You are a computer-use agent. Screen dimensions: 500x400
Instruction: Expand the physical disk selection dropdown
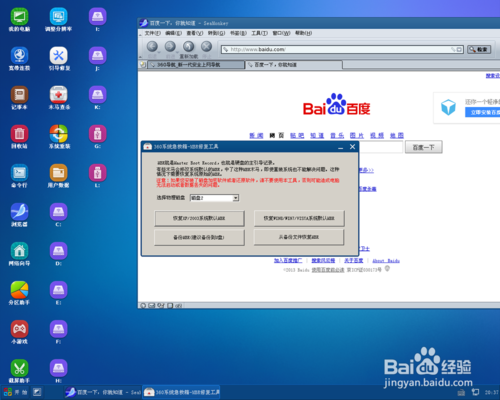point(236,198)
